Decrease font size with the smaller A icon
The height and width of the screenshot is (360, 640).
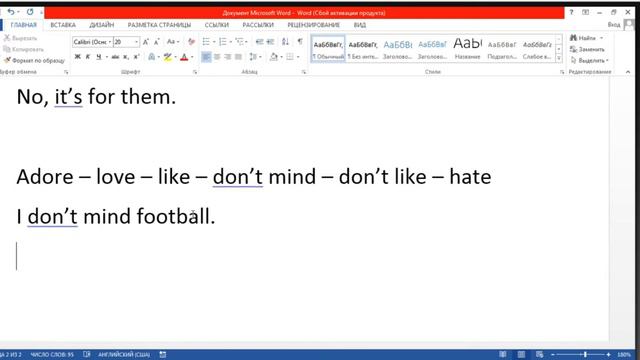(x=156, y=42)
